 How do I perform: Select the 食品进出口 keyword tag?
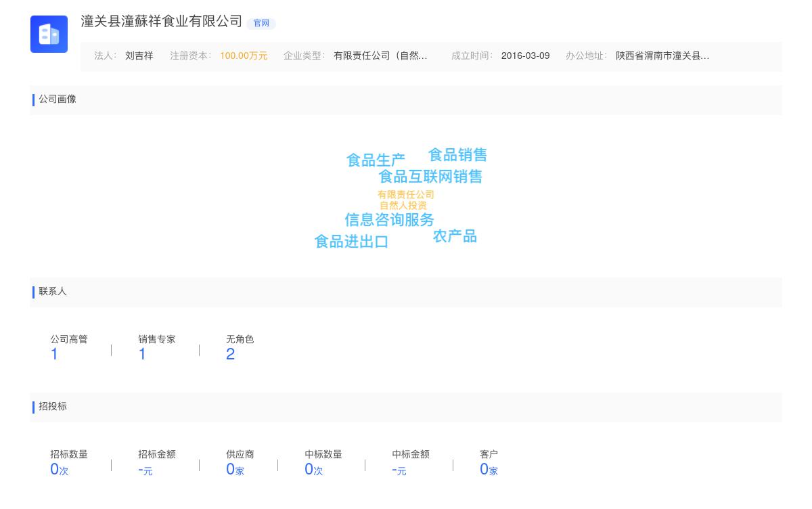pos(351,242)
